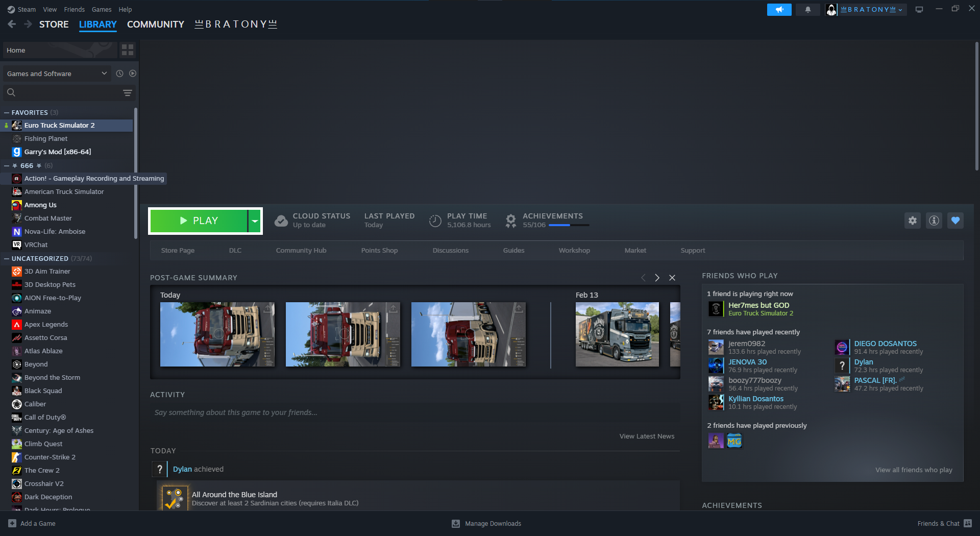980x536 pixels.
Task: Toggle the library grid view icon
Action: tap(128, 50)
